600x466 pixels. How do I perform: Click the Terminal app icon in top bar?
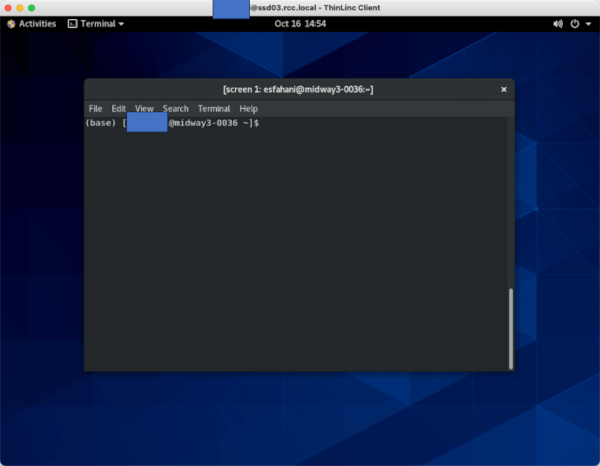pos(73,23)
